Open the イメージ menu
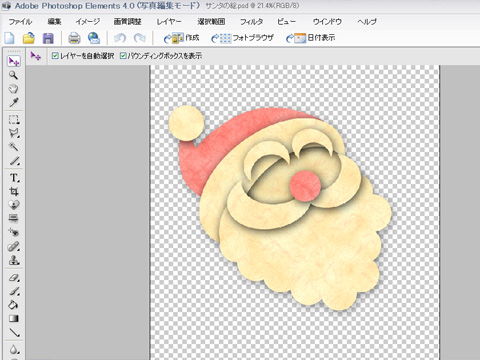Viewport: 480px width, 360px height. (x=88, y=22)
